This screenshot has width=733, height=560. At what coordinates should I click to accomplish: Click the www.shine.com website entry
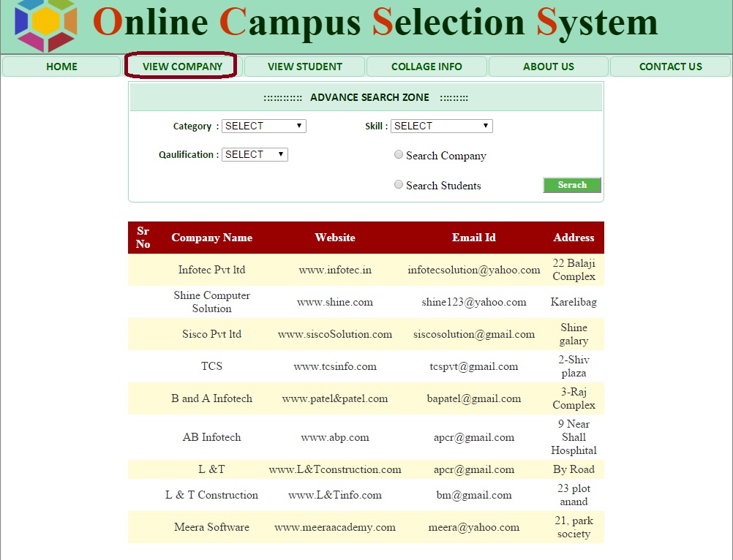pyautogui.click(x=335, y=302)
